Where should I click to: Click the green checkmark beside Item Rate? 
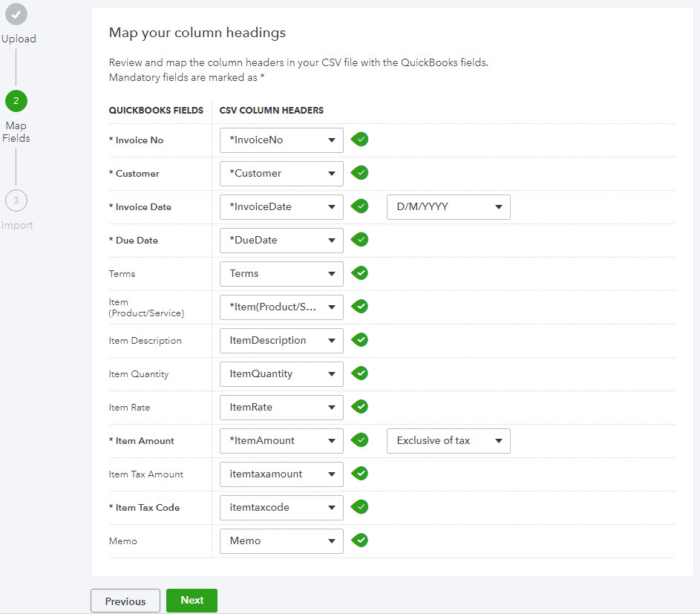360,407
